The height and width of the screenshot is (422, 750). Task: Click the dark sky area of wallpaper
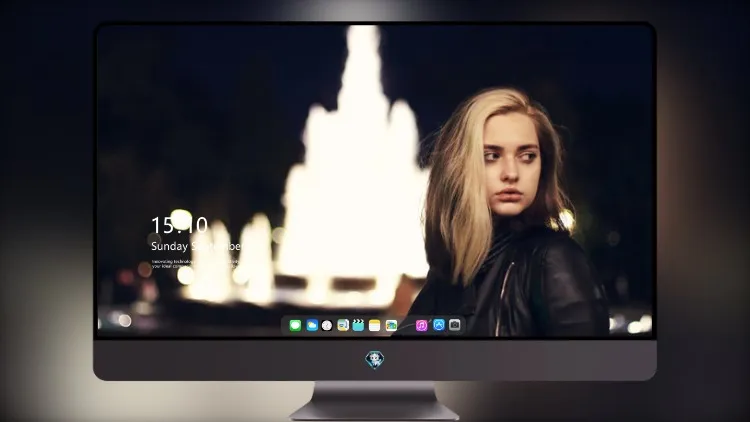tap(191, 96)
